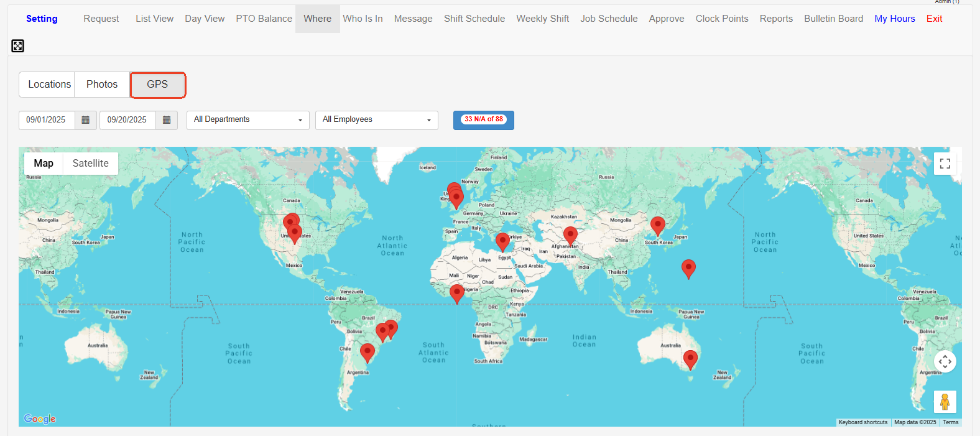Click the 33 N/A of 88 button
Screen dimensions: 980x436
tap(483, 120)
